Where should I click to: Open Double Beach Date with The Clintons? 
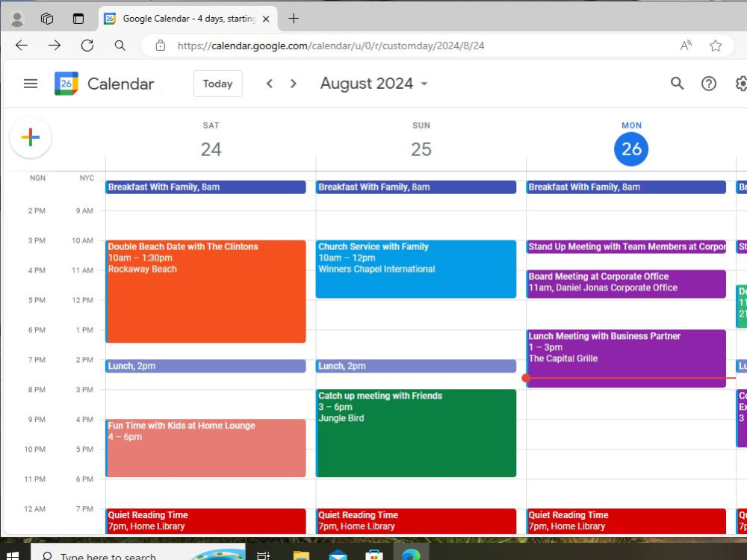[x=205, y=291]
